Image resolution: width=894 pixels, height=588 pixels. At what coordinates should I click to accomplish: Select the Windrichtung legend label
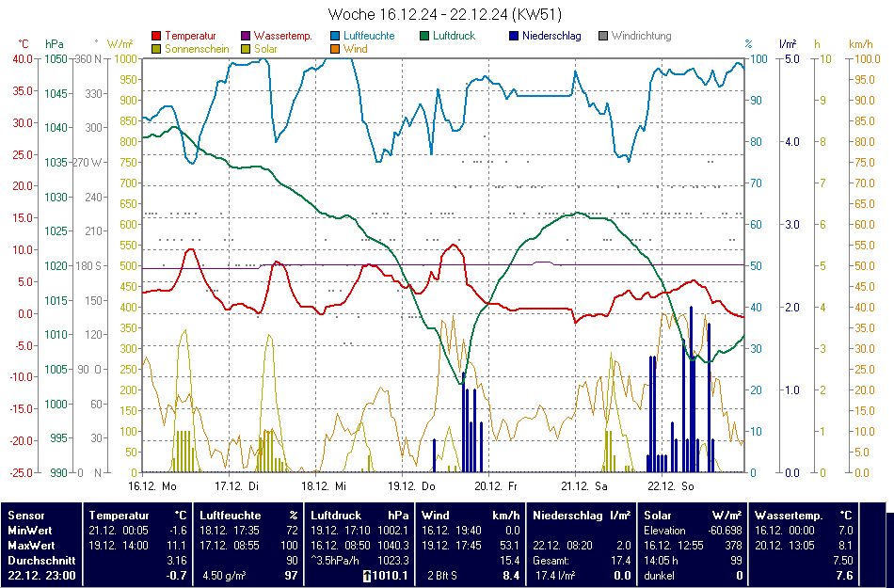coord(642,36)
